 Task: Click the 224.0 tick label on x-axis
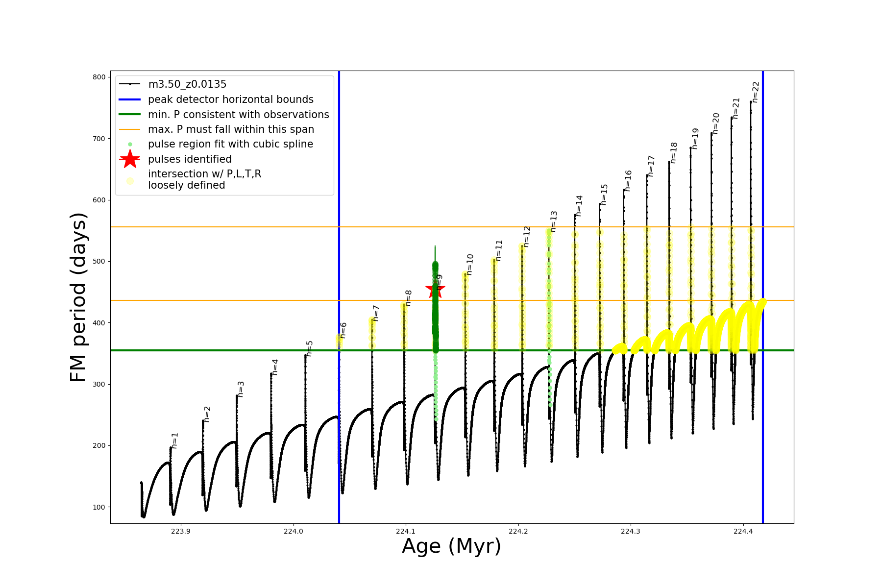293,531
